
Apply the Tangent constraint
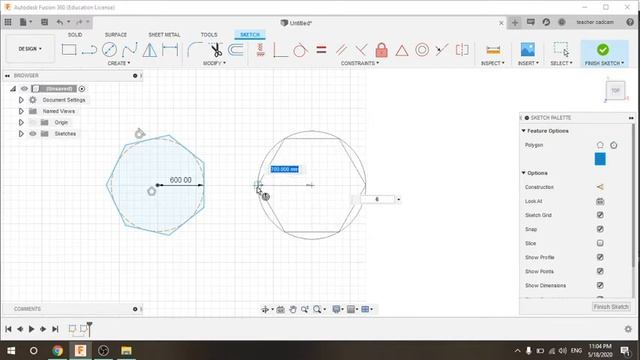coord(300,50)
